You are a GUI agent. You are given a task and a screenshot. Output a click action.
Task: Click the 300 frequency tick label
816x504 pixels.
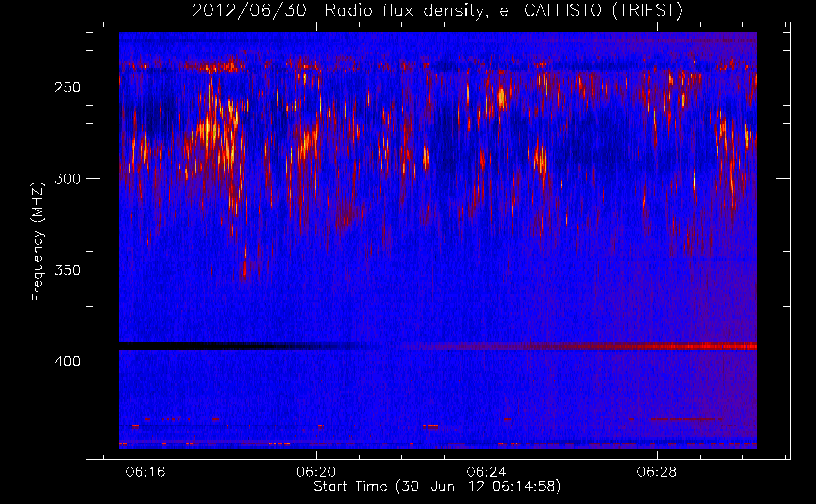click(68, 179)
